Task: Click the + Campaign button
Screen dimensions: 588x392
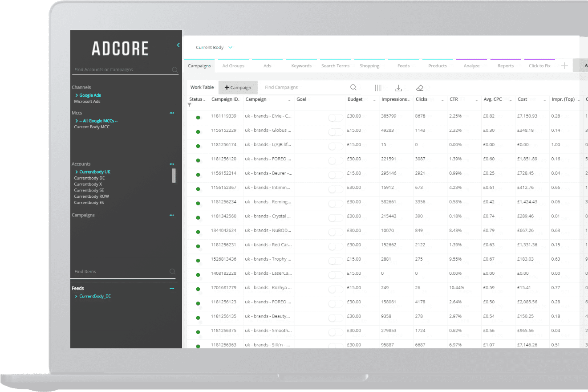Action: (x=238, y=87)
